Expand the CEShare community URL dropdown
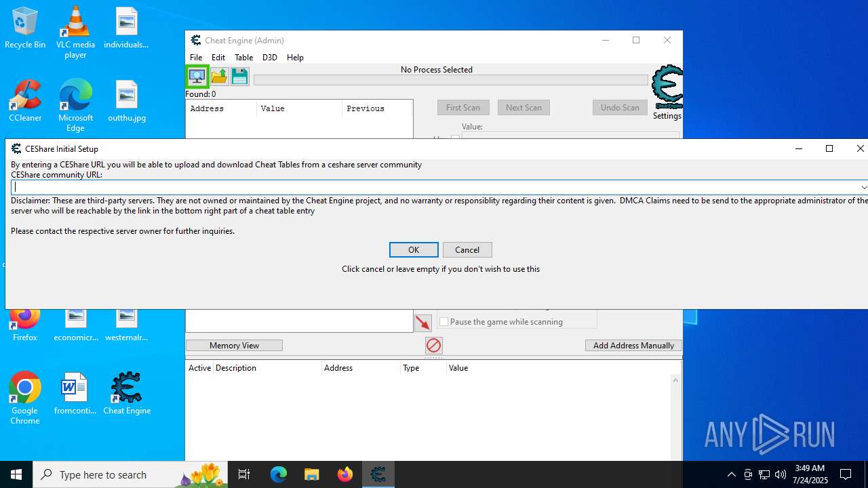Viewport: 868px width, 488px height. [863, 187]
